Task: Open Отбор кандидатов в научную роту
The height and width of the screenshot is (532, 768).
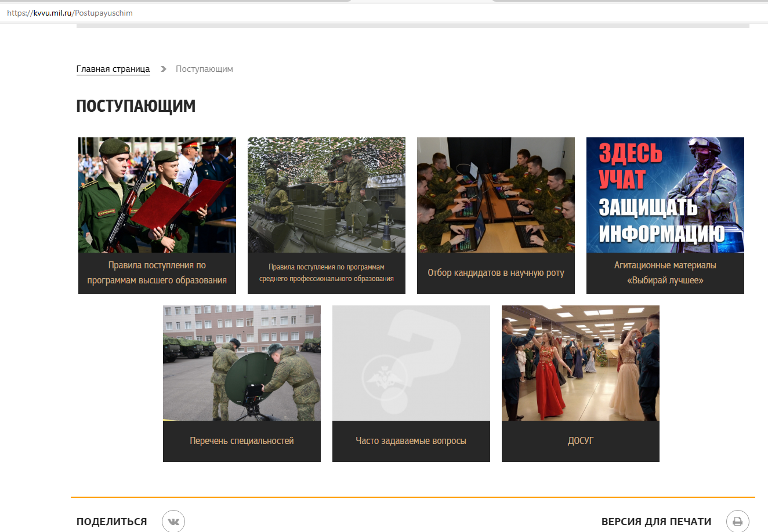Action: coord(496,273)
